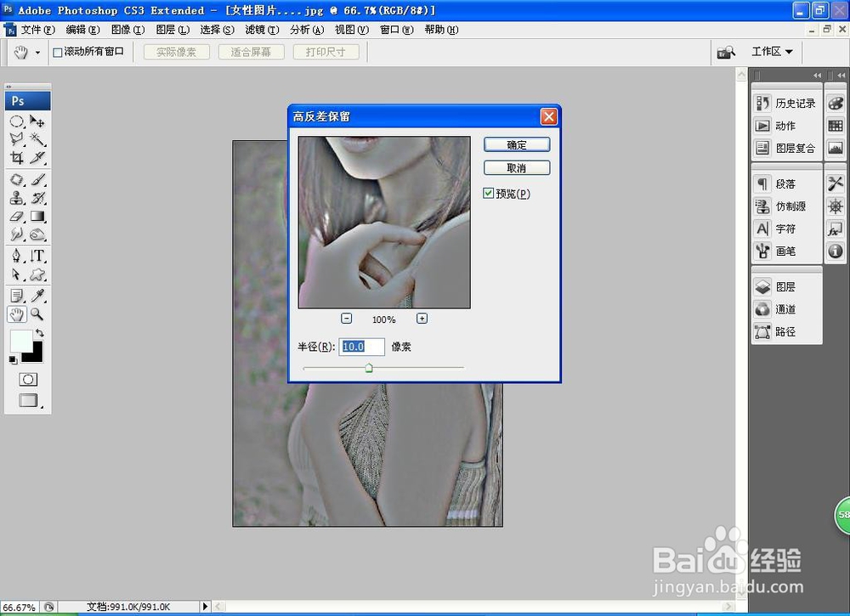850x616 pixels.
Task: Adjust the 半径 radius slider handle
Action: (x=369, y=368)
